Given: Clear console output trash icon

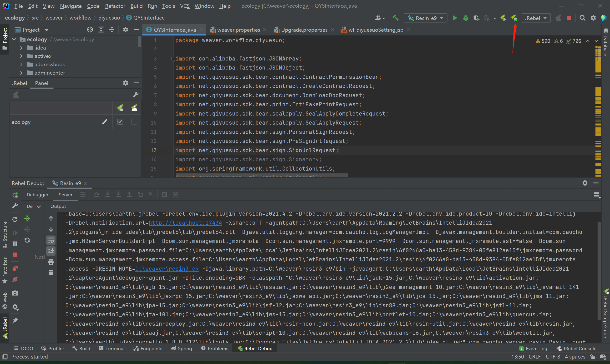Looking at the screenshot, I should pos(51,273).
